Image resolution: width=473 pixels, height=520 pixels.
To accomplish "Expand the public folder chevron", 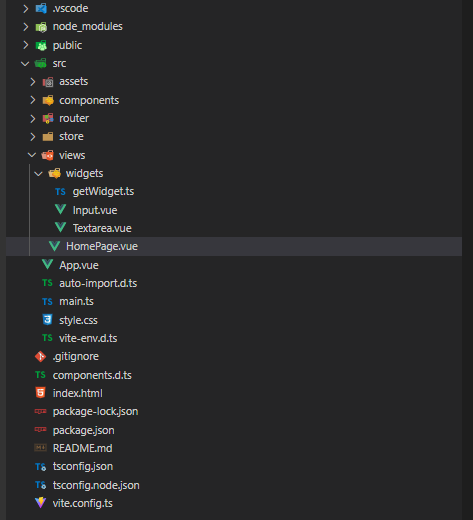I will coord(26,45).
